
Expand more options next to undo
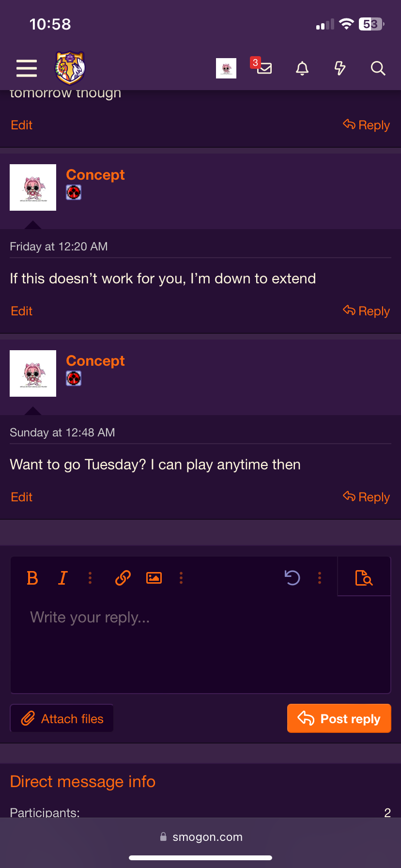(x=320, y=578)
